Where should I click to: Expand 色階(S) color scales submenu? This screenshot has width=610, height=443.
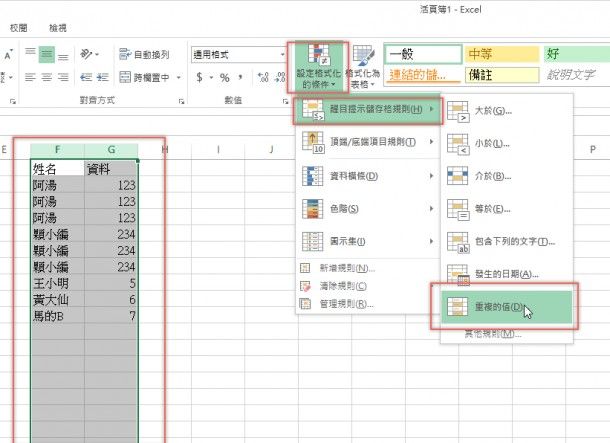coord(368,209)
